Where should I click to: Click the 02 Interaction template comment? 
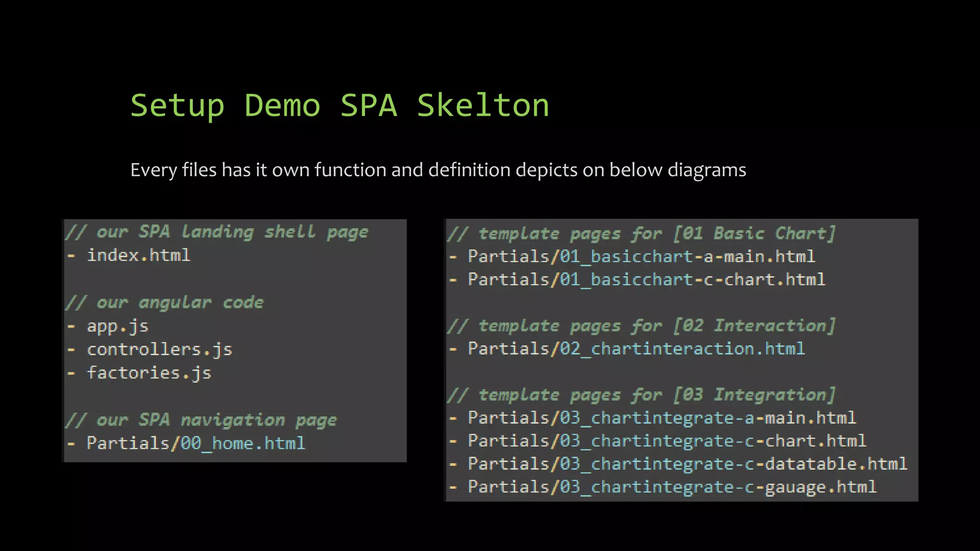point(641,326)
